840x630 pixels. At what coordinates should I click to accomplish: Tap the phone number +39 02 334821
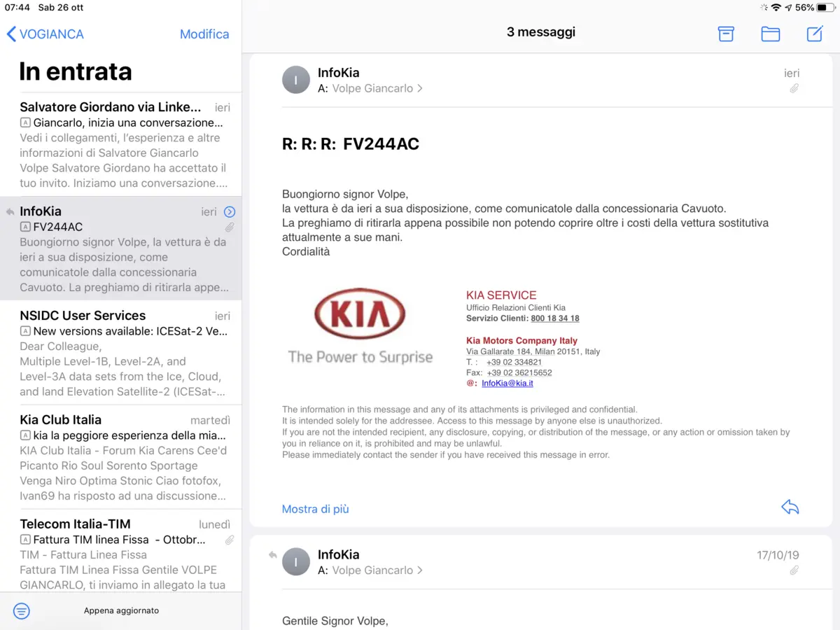(x=514, y=362)
